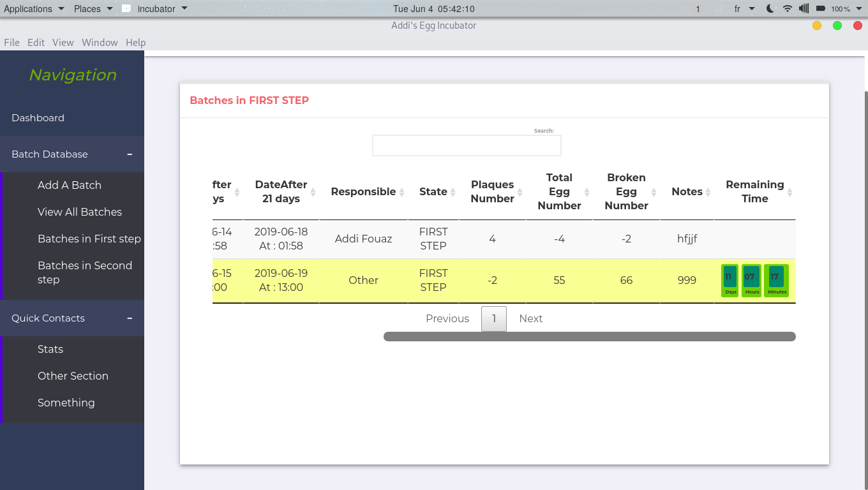This screenshot has width=868, height=490.
Task: Toggle the night mode moon icon
Action: pos(770,9)
